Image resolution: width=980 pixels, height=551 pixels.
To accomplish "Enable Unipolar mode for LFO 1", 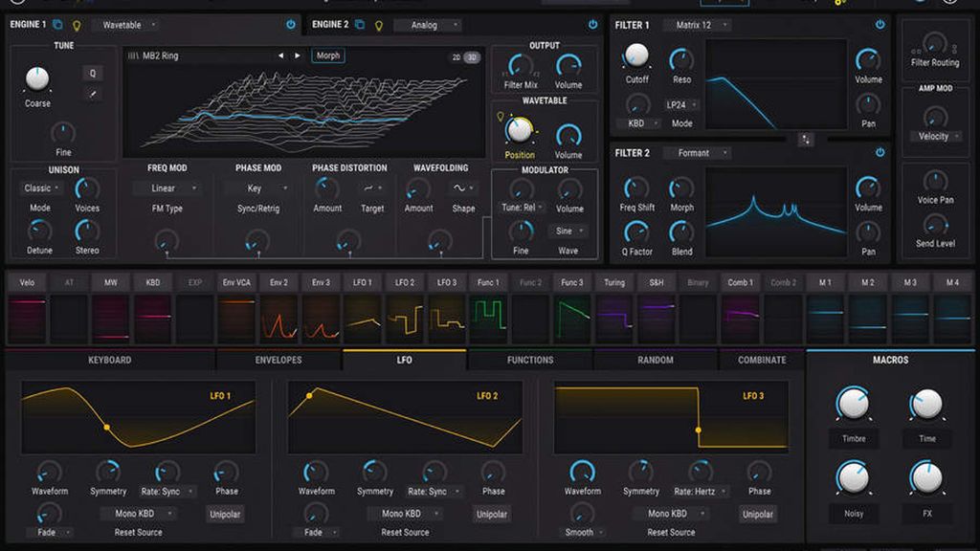I will click(x=225, y=514).
